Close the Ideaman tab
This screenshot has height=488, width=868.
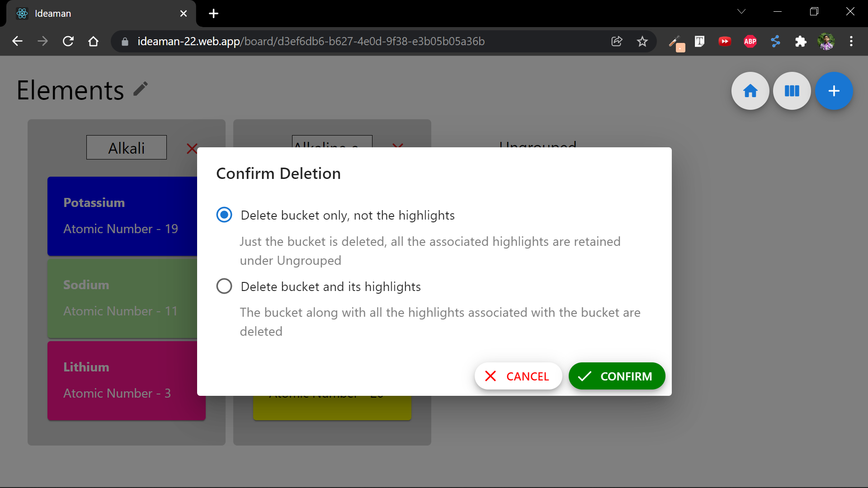click(184, 14)
